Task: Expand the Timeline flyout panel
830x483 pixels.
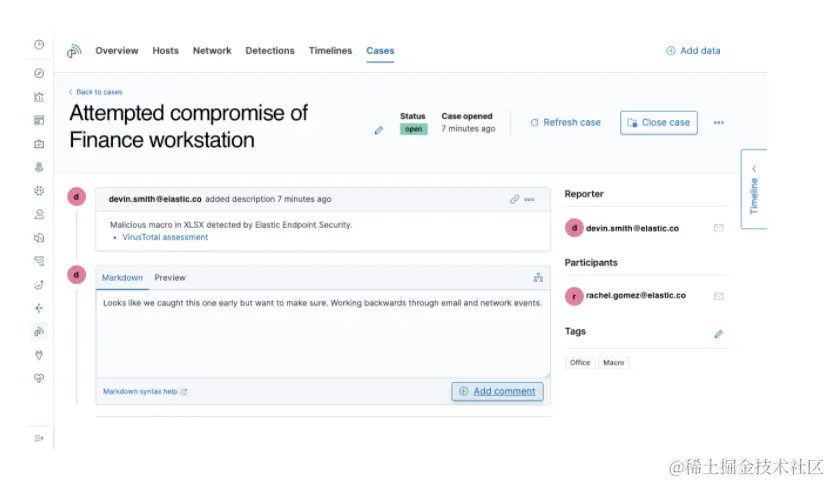Action: tap(754, 190)
